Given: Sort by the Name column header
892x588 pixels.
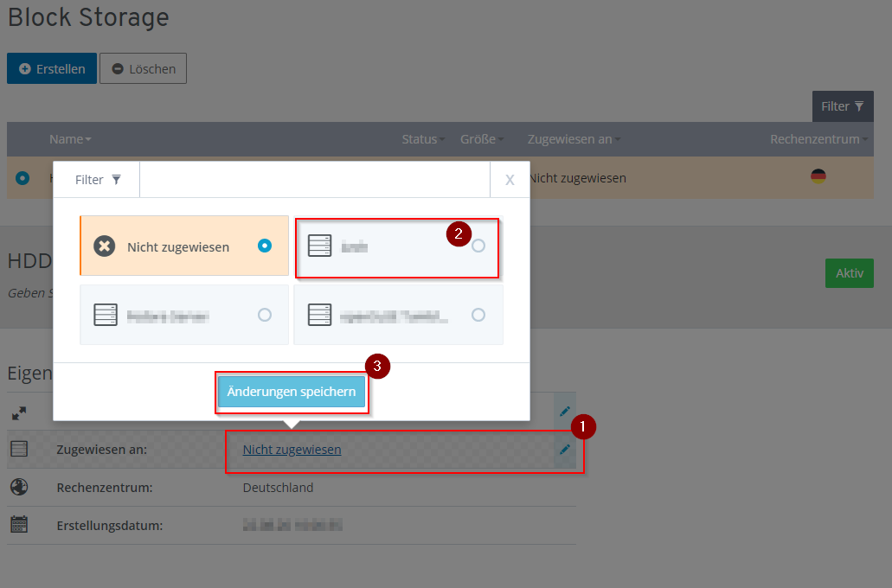Looking at the screenshot, I should point(70,139).
